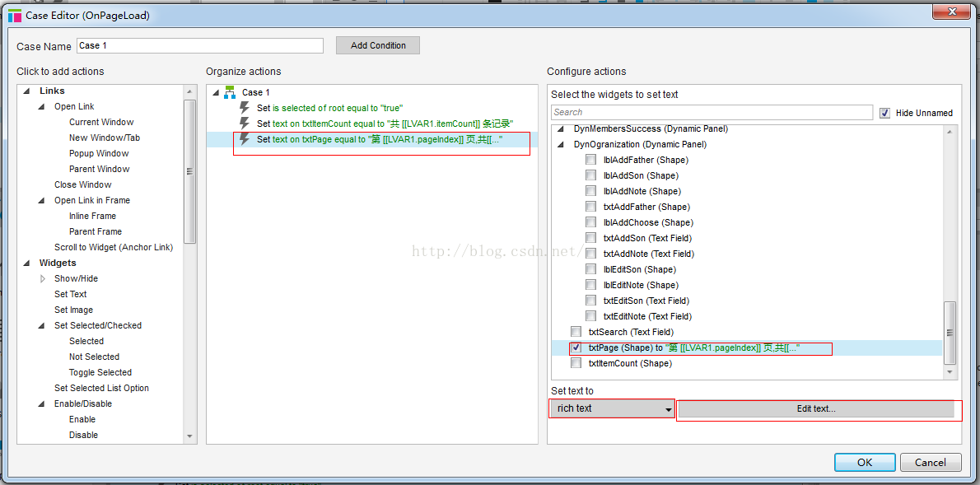Select the Not Selected action
Viewport: 980px width, 485px height.
pos(94,357)
